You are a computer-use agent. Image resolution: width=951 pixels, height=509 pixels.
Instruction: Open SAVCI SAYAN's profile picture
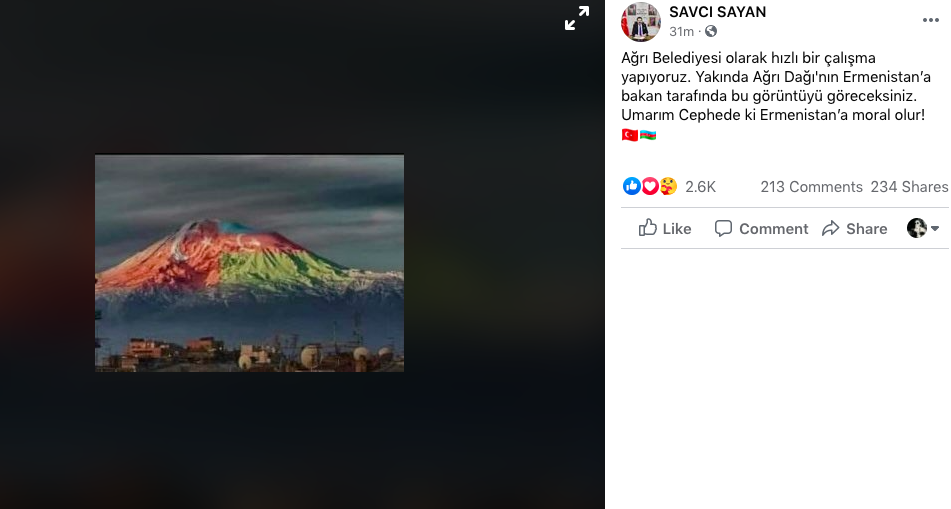pyautogui.click(x=641, y=21)
